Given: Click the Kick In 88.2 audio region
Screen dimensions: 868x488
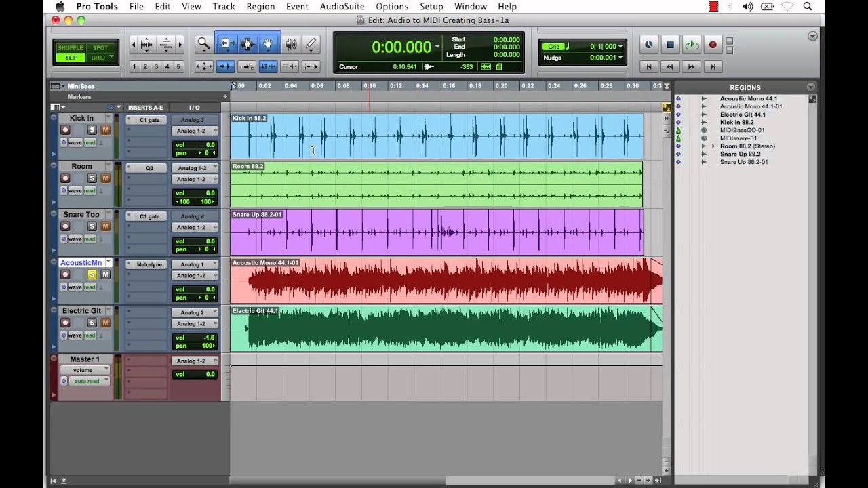Looking at the screenshot, I should click(437, 136).
